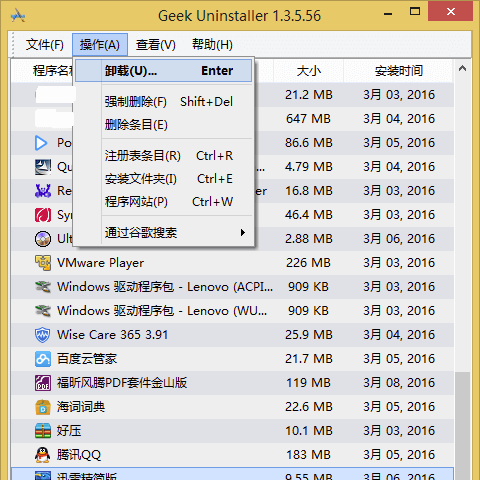
Task: Expand the 通过谷歌搜索 submenu
Action: coord(163,233)
